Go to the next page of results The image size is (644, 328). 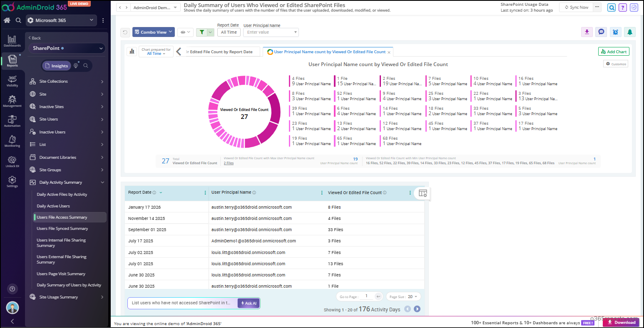(x=417, y=309)
